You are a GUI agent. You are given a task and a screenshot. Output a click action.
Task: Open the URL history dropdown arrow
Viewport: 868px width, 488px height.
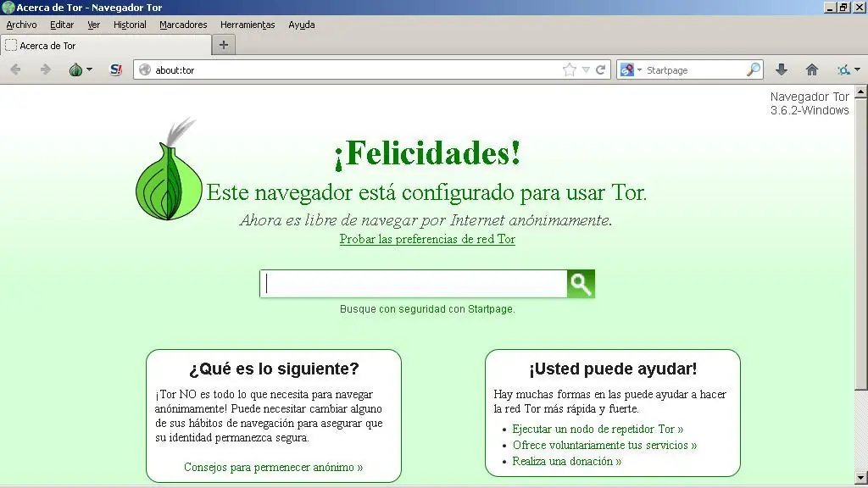click(586, 70)
